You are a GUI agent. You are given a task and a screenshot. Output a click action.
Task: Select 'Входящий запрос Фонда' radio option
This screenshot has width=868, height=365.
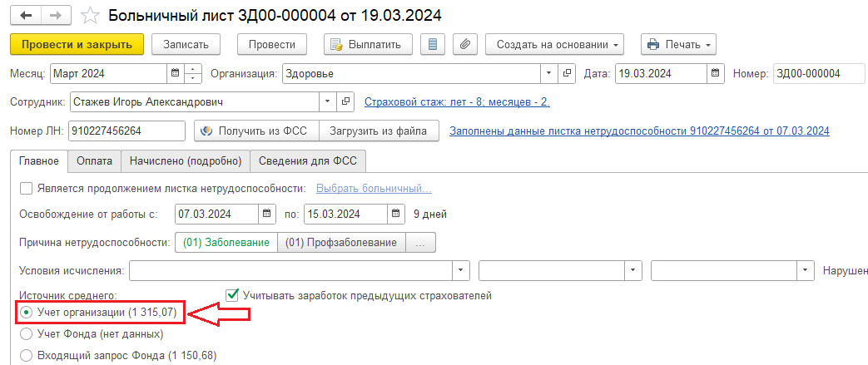click(26, 355)
